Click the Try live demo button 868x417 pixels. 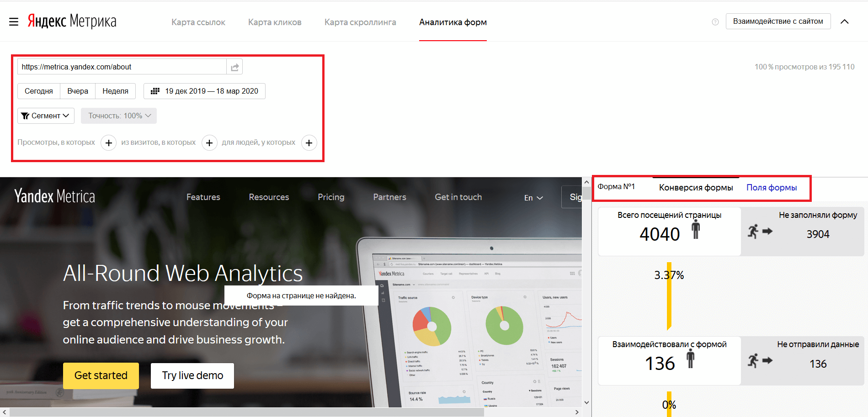coord(192,375)
